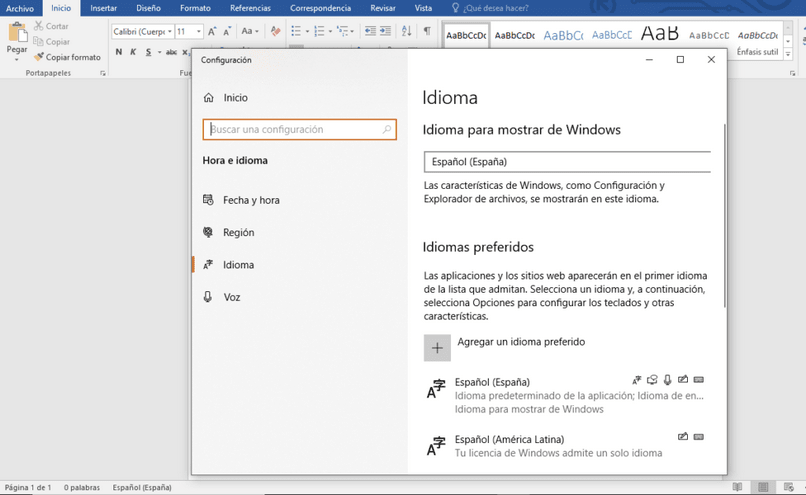Show paragraph marks with pilcrow icon
The image size is (806, 495).
[427, 31]
